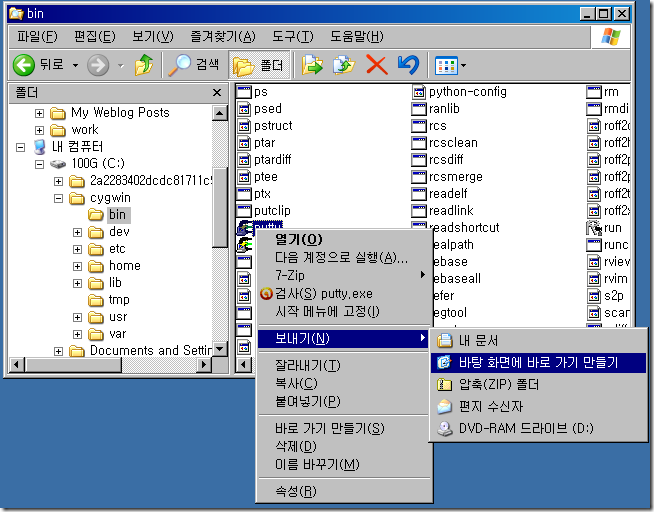
Task: Click the 보내기(N) Send To entry
Action: click(344, 338)
